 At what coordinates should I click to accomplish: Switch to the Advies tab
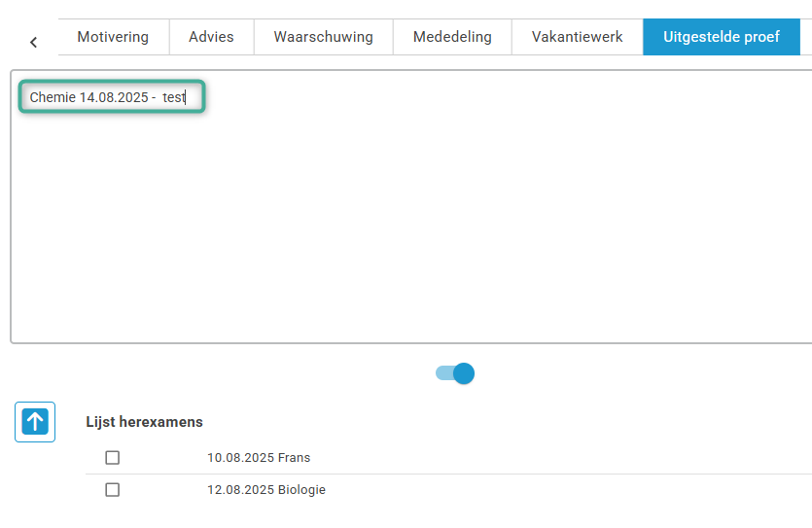pos(211,37)
